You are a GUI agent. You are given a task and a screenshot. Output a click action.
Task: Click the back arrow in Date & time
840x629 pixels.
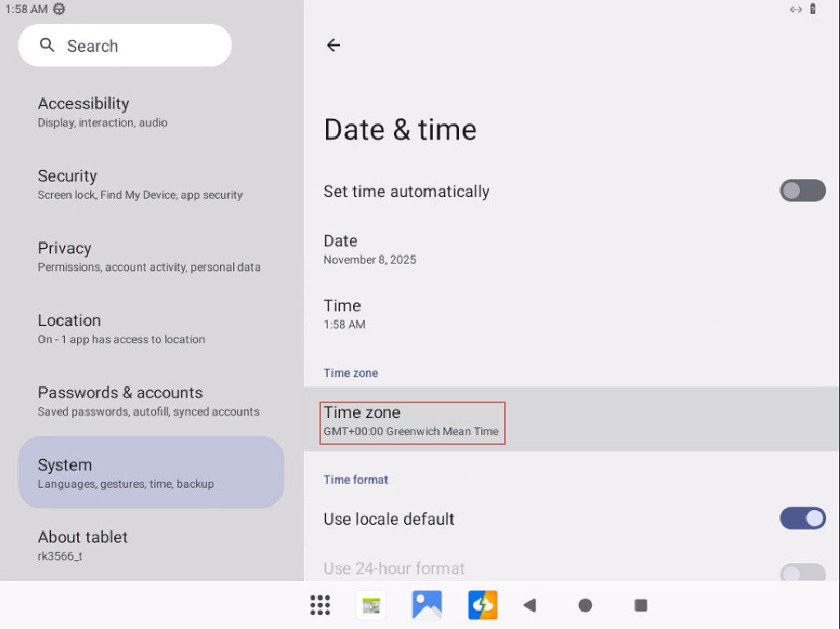coord(333,45)
